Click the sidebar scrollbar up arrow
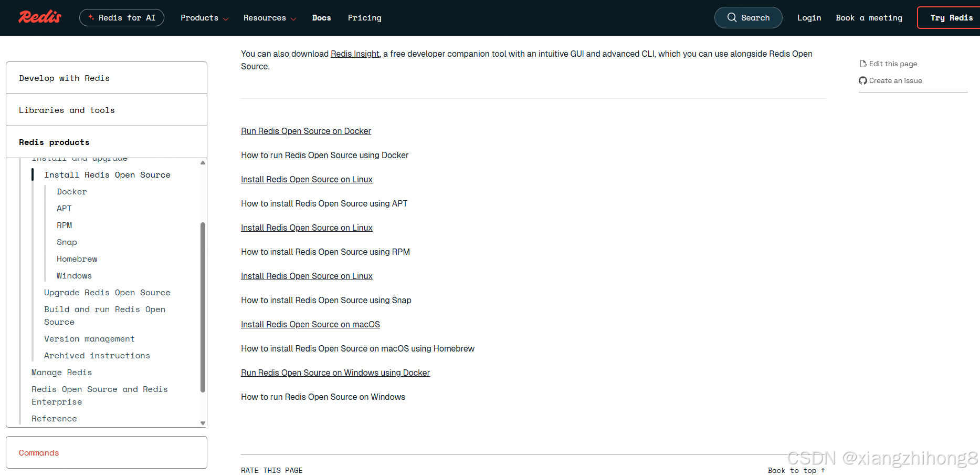The width and height of the screenshot is (980, 475). (203, 163)
